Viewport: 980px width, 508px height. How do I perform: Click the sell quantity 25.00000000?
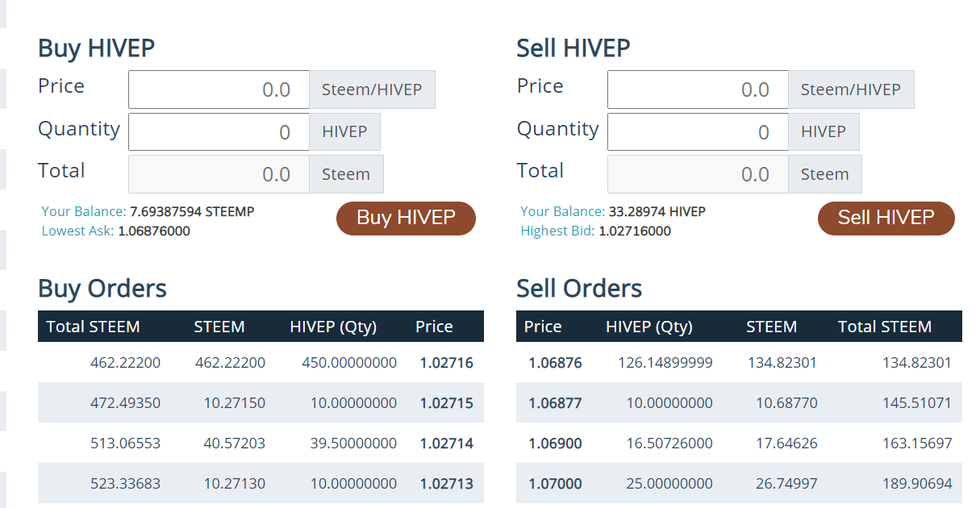point(669,484)
